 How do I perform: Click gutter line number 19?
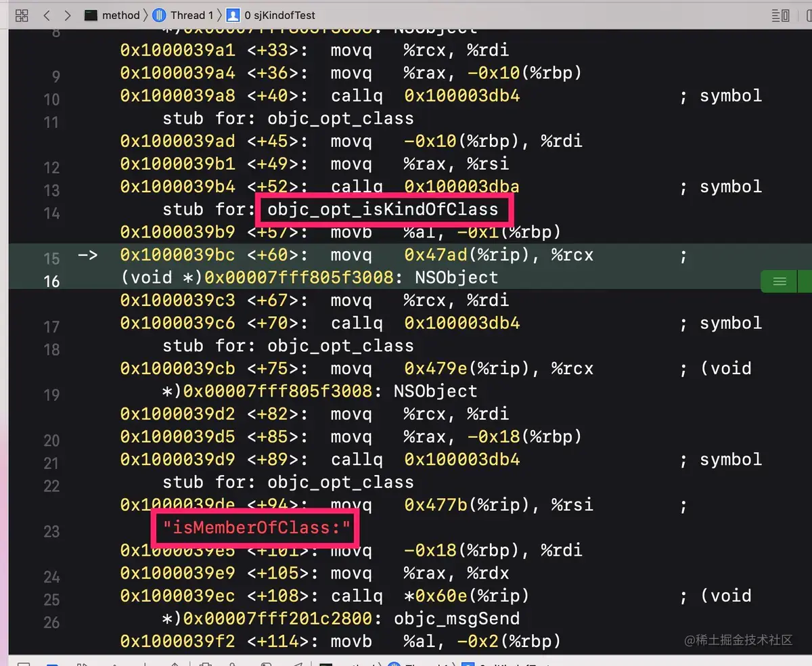[x=51, y=395]
